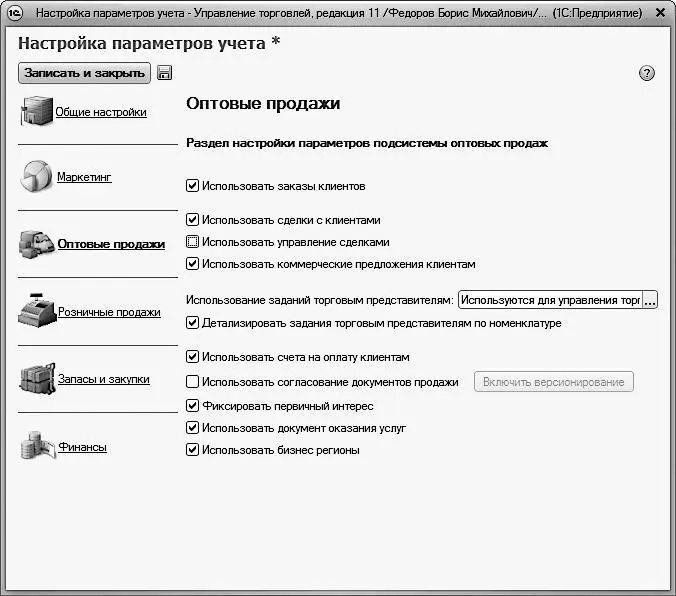Click the торговым представителям usage input field
Viewport: 676px width, 596px height.
point(549,300)
